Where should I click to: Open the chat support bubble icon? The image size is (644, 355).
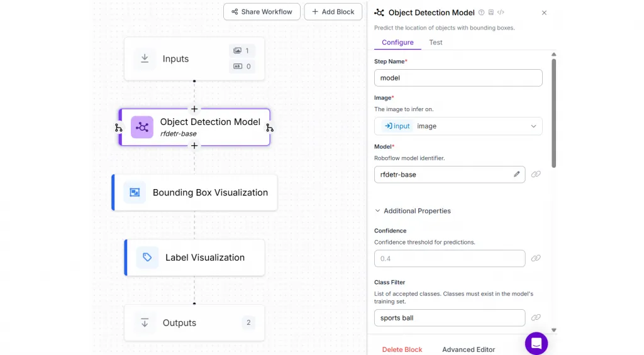pyautogui.click(x=536, y=343)
